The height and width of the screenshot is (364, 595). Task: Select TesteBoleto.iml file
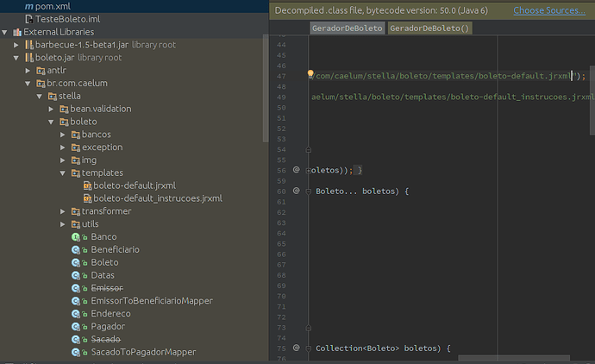tap(67, 19)
